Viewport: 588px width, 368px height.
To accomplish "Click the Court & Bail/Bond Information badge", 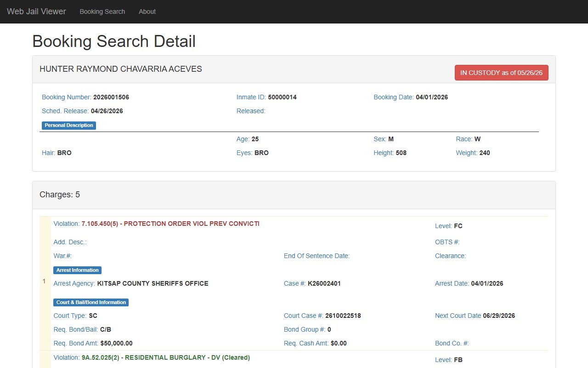I will click(x=91, y=302).
